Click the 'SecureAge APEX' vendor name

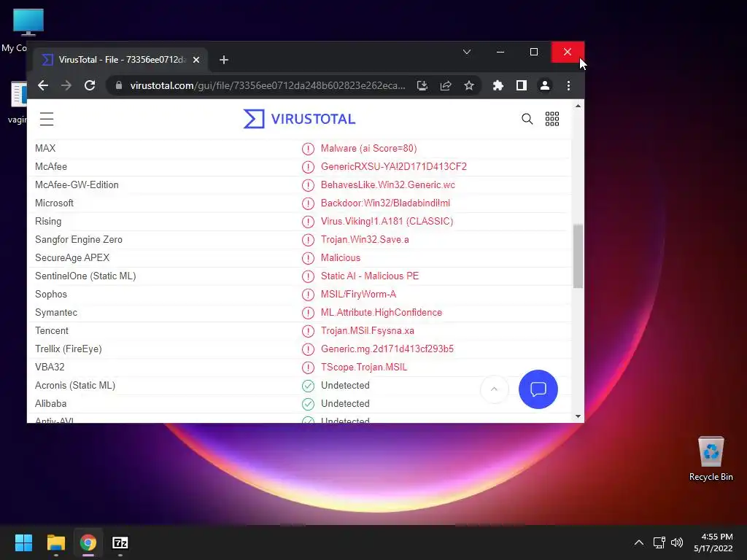tap(72, 257)
